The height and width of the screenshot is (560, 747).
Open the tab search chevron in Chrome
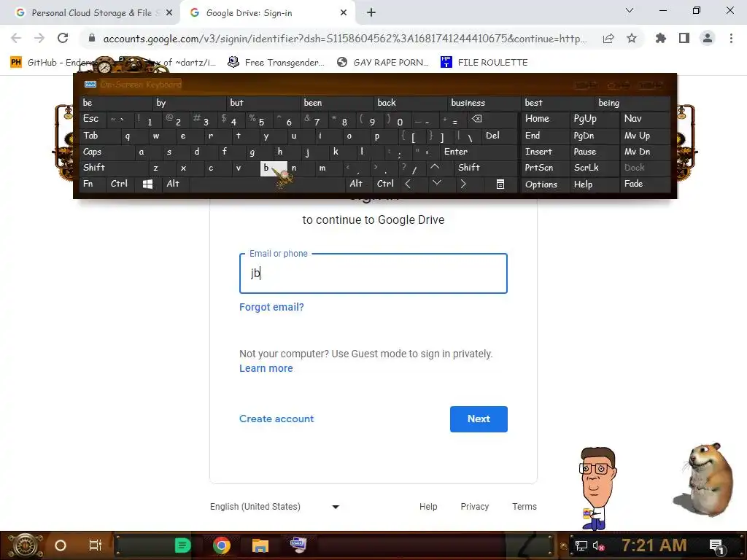[x=630, y=10]
